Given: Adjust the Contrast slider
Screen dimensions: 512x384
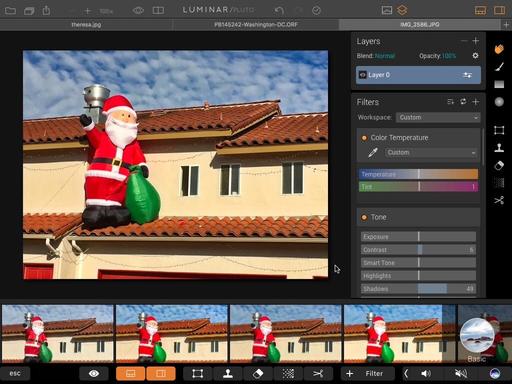Looking at the screenshot, I should (x=418, y=250).
